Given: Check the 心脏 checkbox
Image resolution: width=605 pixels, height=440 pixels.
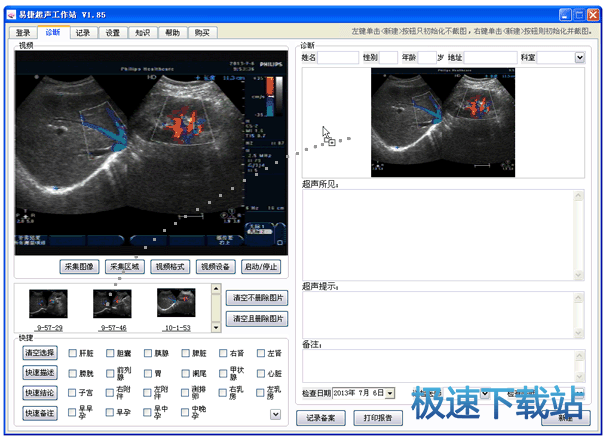Looking at the screenshot, I should 261,373.
